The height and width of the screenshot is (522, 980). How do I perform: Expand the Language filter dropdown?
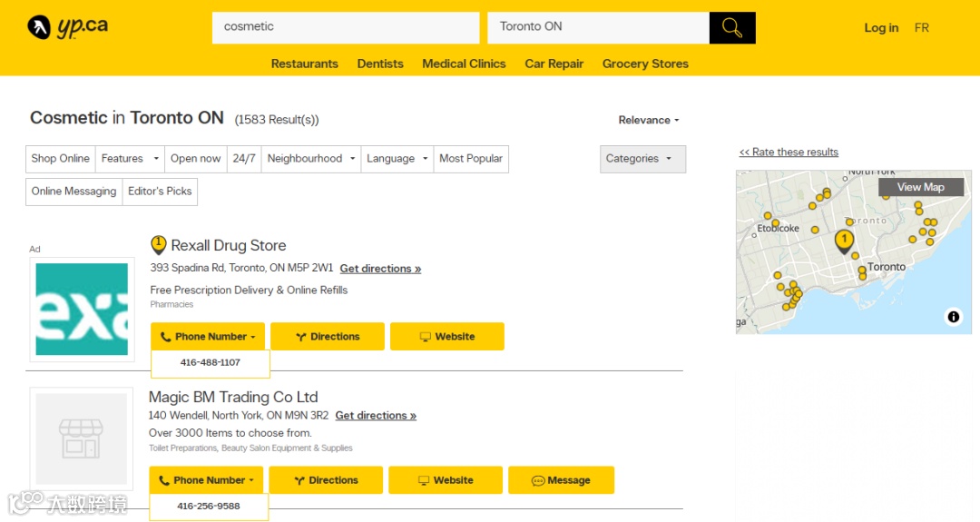397,159
